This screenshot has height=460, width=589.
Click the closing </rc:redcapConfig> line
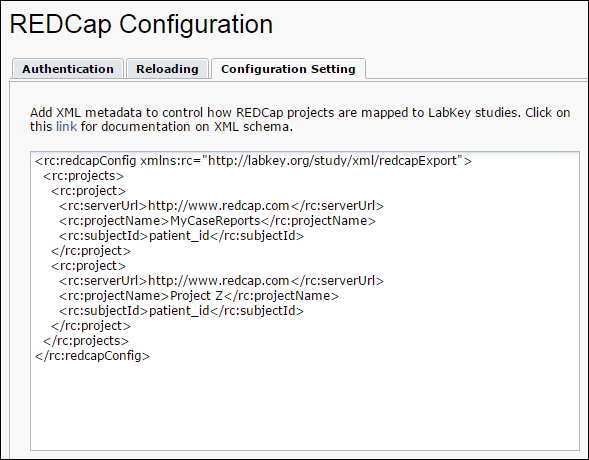(x=92, y=356)
